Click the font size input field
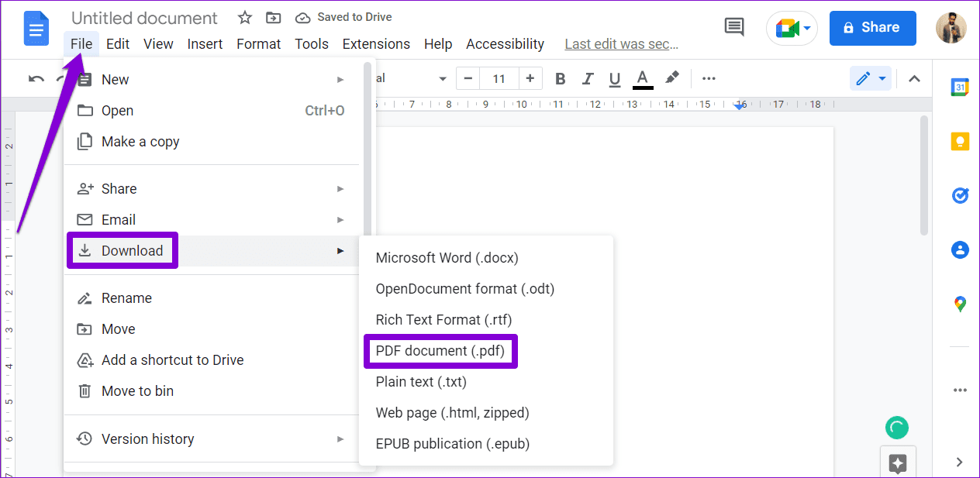The height and width of the screenshot is (478, 980). pos(499,78)
